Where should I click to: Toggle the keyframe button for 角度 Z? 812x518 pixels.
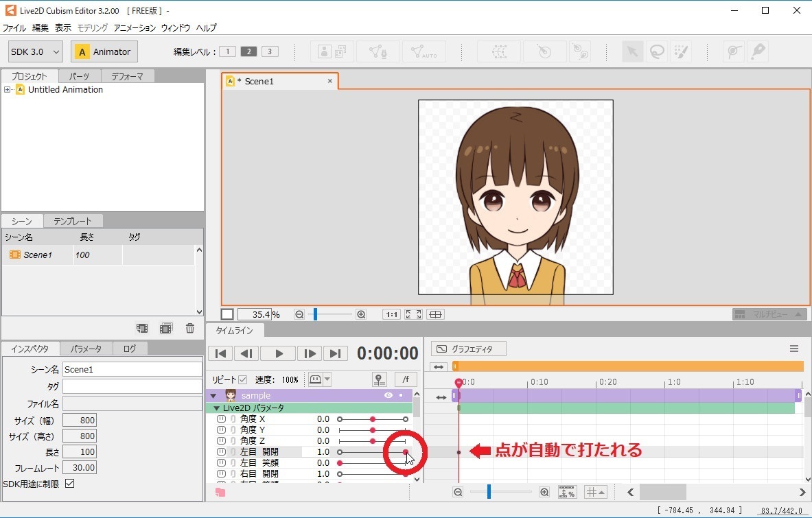(x=221, y=440)
